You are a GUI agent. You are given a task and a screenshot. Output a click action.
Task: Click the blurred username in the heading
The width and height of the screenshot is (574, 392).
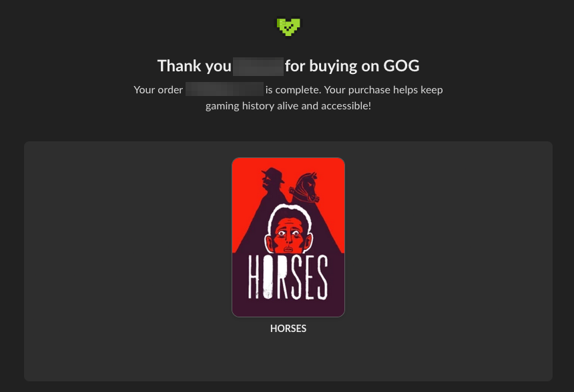click(x=258, y=67)
